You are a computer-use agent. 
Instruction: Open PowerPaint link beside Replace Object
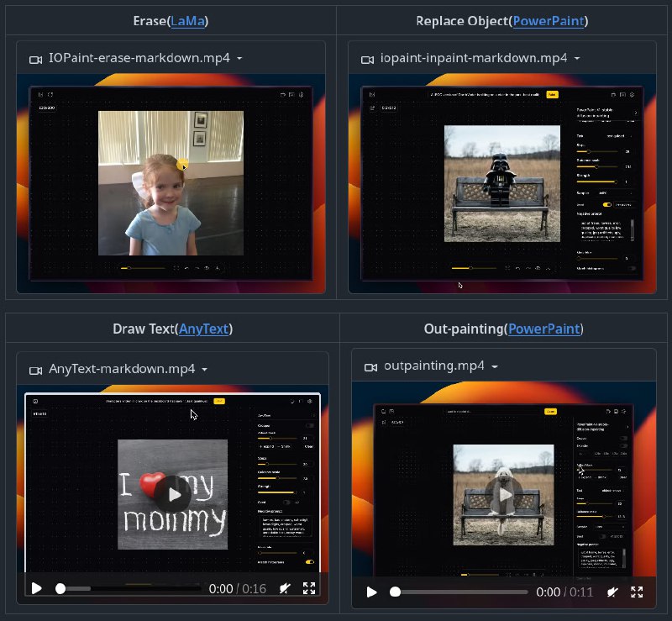[549, 21]
